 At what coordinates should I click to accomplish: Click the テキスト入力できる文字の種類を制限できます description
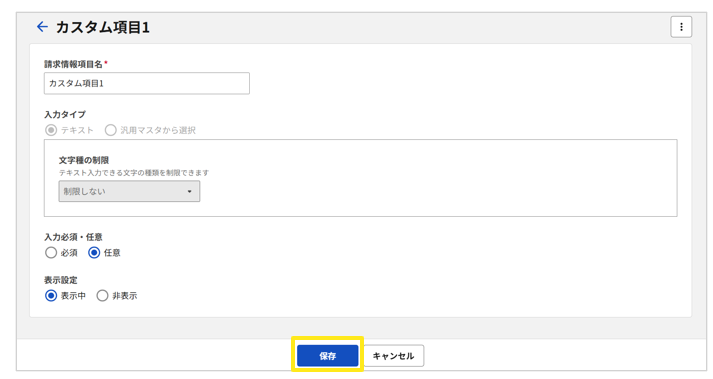tap(134, 173)
